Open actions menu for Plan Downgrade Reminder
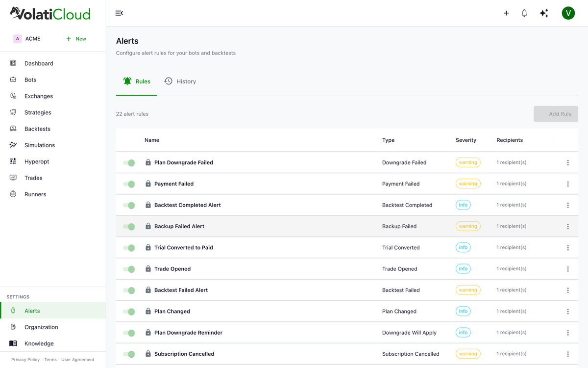 click(568, 333)
